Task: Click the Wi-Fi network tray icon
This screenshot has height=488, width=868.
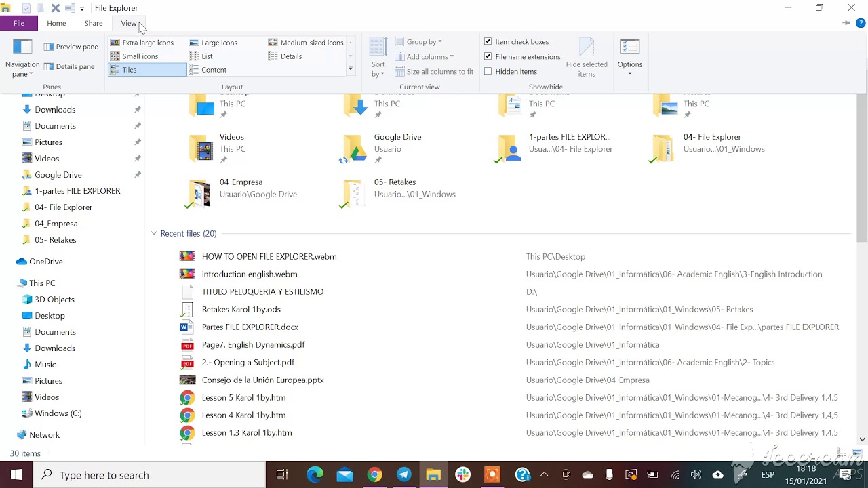Action: tap(675, 475)
